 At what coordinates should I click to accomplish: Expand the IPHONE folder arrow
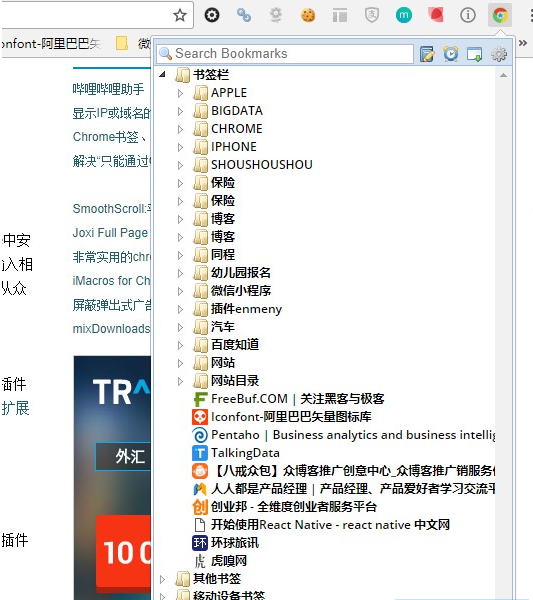coord(180,147)
